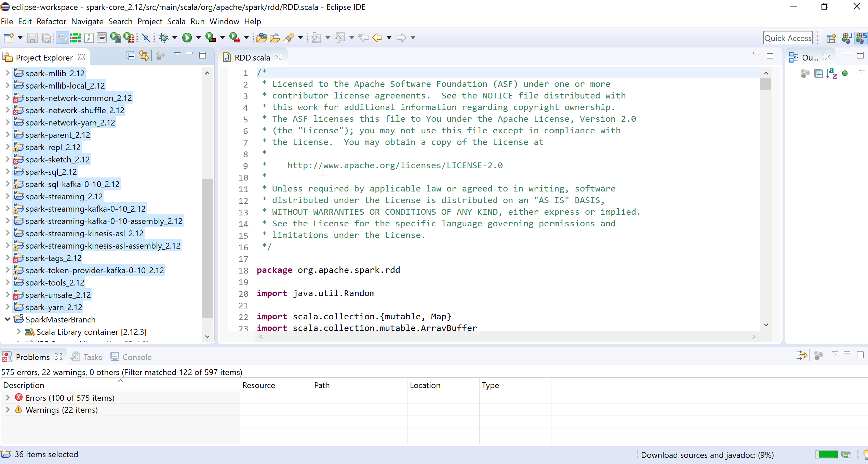Collapse All items in Project Explorer
This screenshot has height=464, width=868.
coord(131,55)
